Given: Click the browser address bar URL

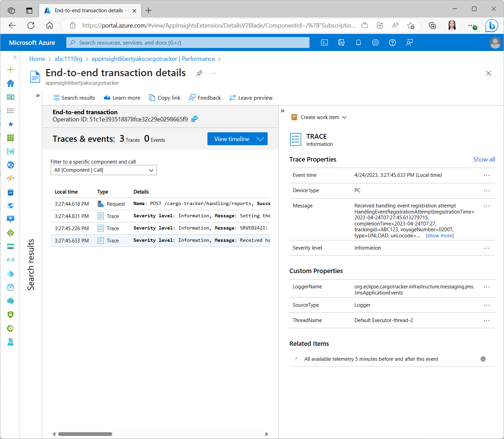Looking at the screenshot, I should (219, 26).
